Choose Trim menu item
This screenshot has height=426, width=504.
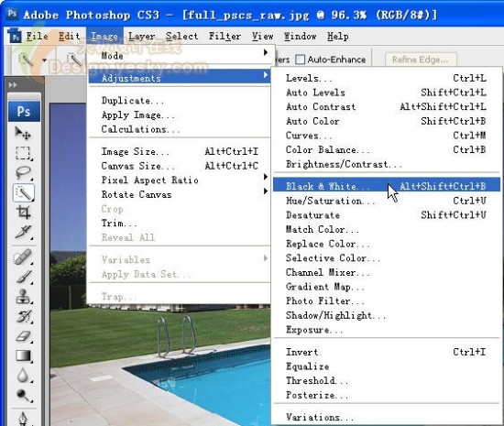coord(179,223)
